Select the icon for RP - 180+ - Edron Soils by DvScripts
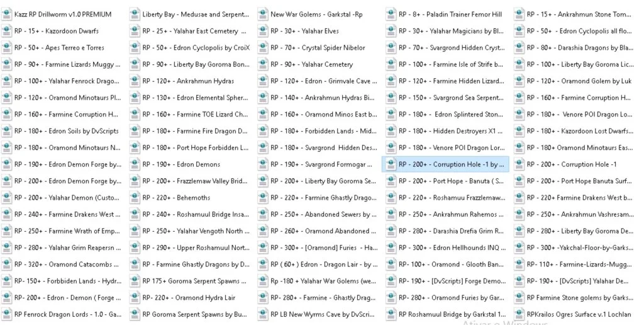The height and width of the screenshot is (325, 644). tap(6, 131)
